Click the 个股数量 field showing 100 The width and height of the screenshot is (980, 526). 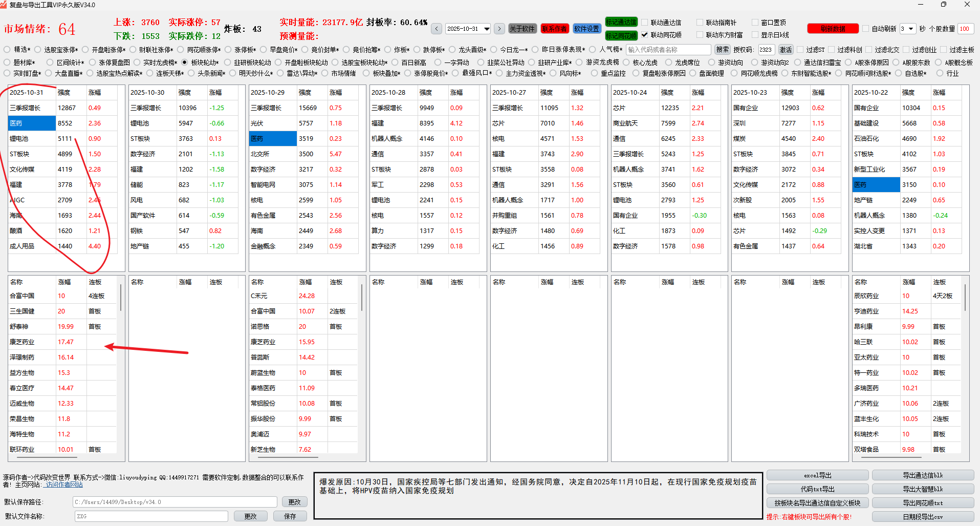pos(965,29)
